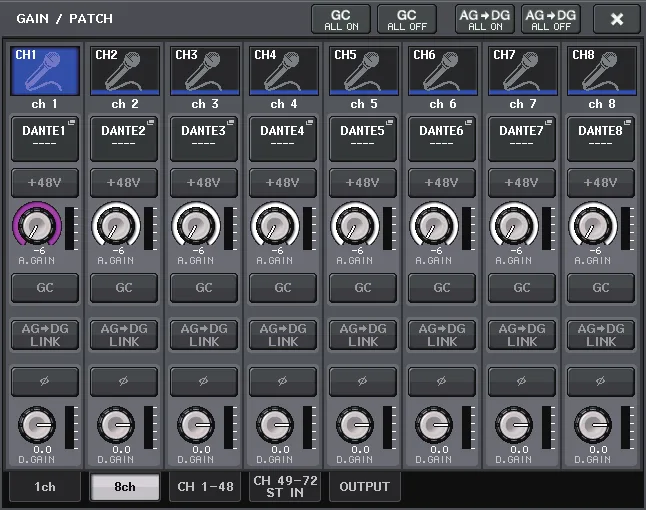Viewport: 646px width, 510px height.
Task: Enable +48V phantom power on CH7
Action: [x=522, y=182]
